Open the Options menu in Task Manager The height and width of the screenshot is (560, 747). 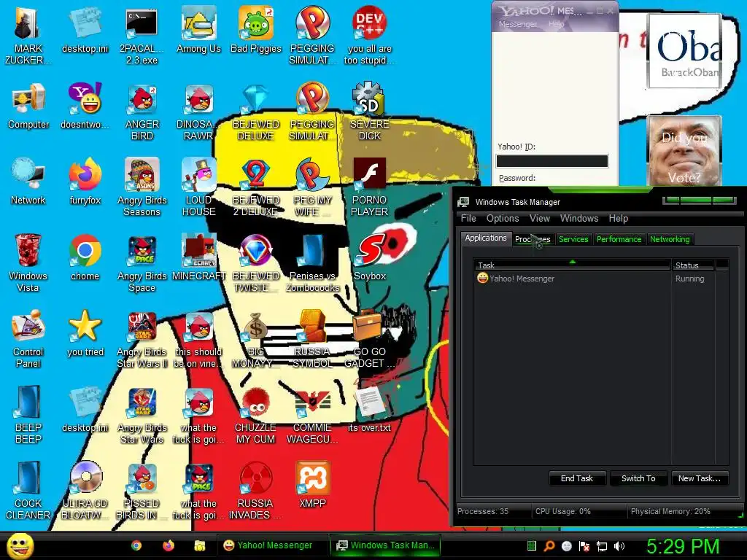point(503,218)
